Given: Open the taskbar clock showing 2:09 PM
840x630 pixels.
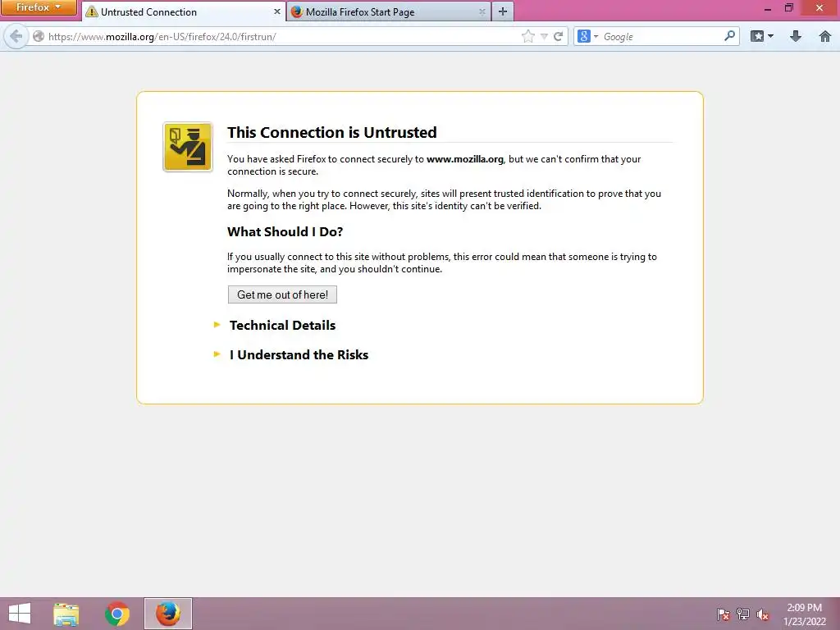Looking at the screenshot, I should tap(804, 614).
